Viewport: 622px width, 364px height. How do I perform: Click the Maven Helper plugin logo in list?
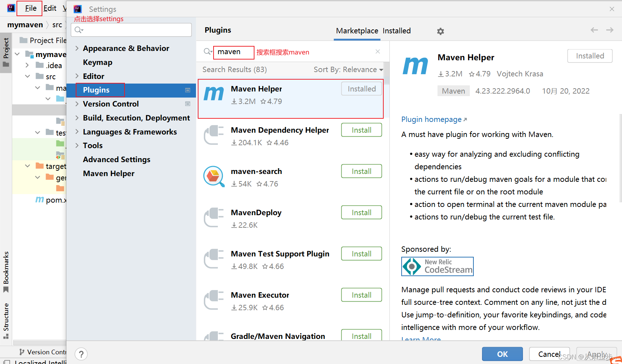coord(214,93)
